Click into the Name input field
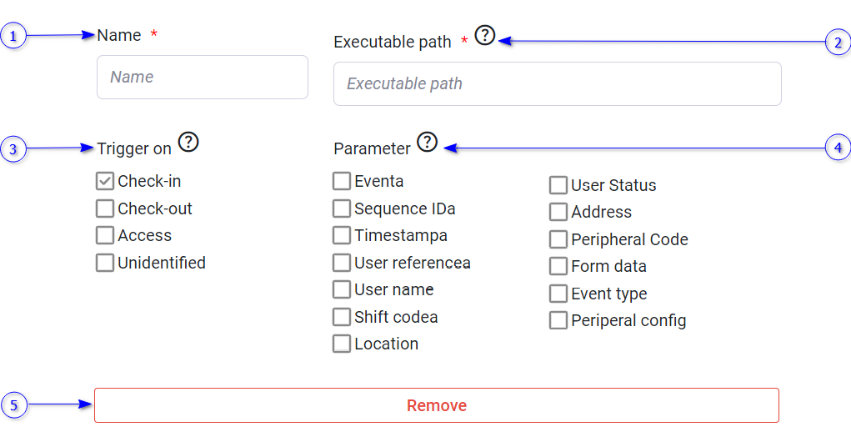 [x=202, y=77]
